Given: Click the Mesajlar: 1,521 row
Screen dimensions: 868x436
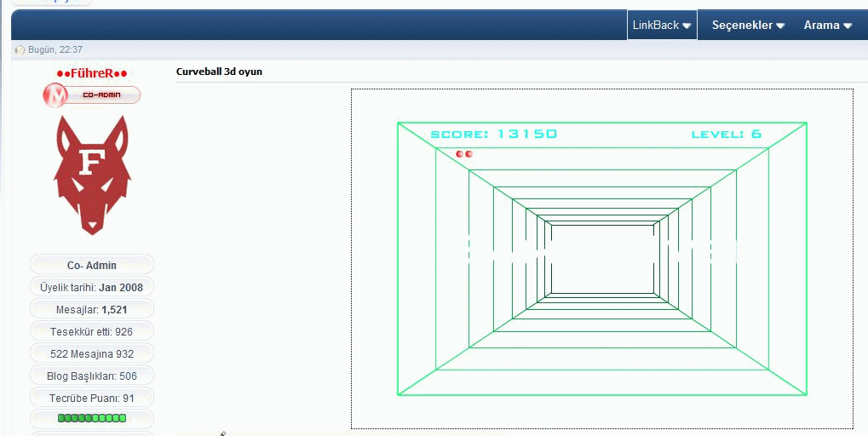Looking at the screenshot, I should (91, 310).
